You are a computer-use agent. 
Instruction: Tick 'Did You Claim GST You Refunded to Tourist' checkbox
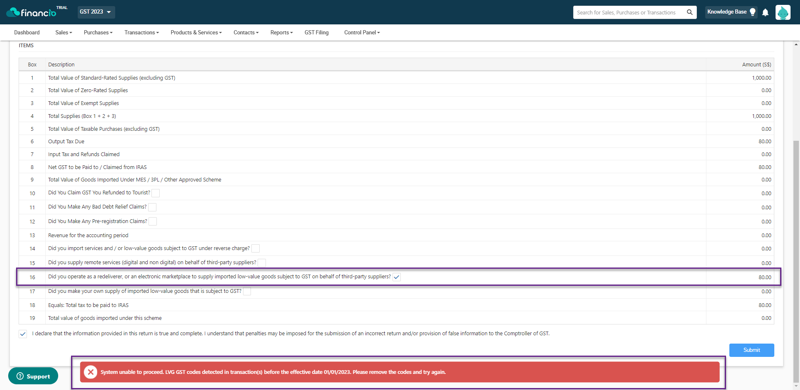[x=156, y=193]
